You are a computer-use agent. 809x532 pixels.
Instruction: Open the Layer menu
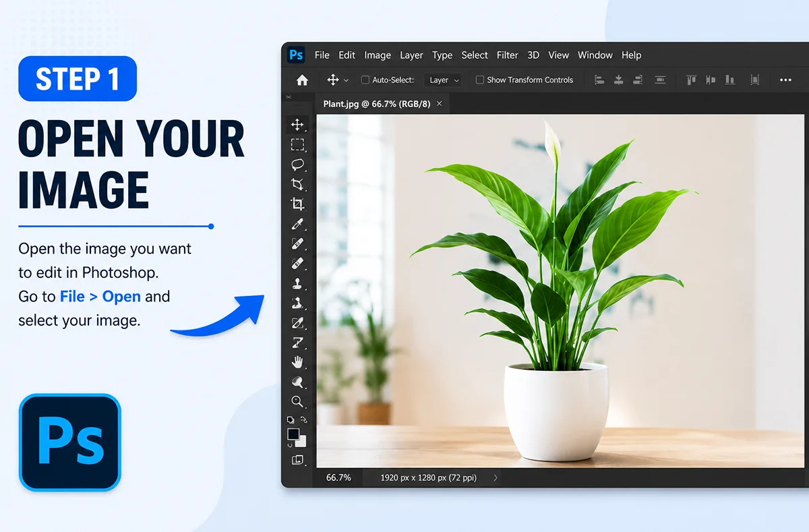[411, 55]
